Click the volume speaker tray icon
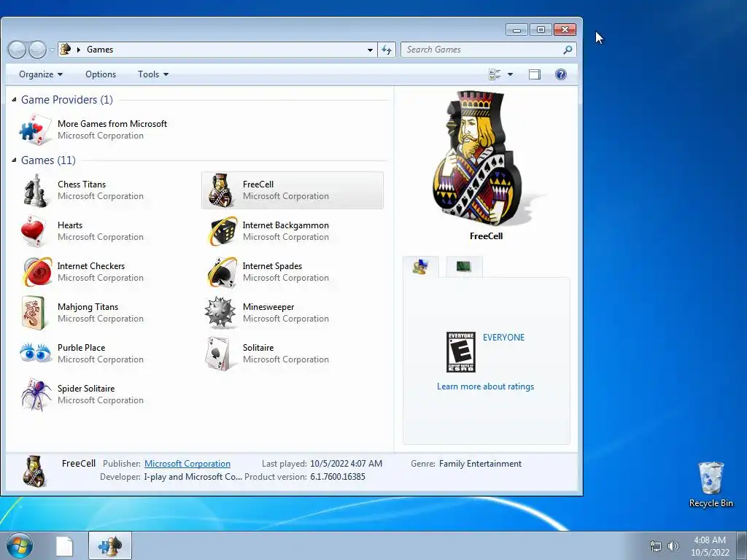The image size is (747, 560). [673, 546]
